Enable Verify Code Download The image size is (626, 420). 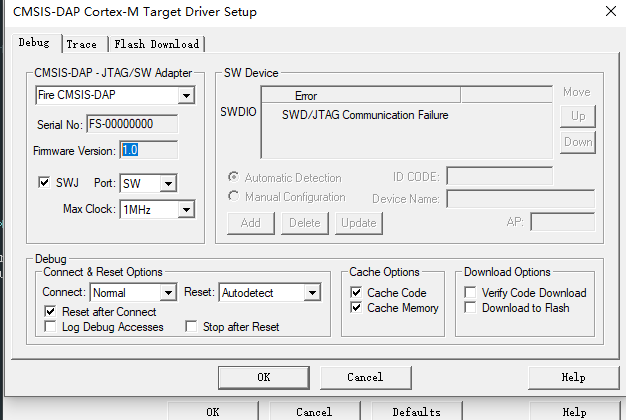[x=472, y=293]
